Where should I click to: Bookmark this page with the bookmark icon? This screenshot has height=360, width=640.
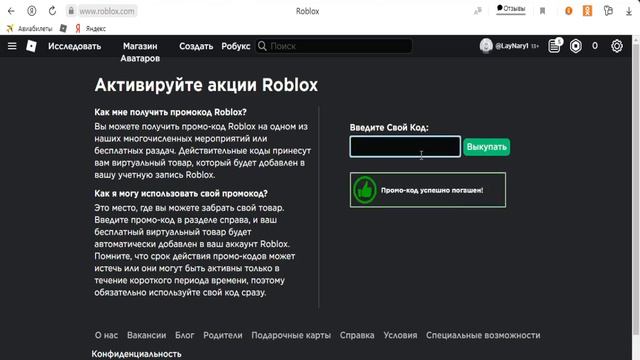(542, 11)
